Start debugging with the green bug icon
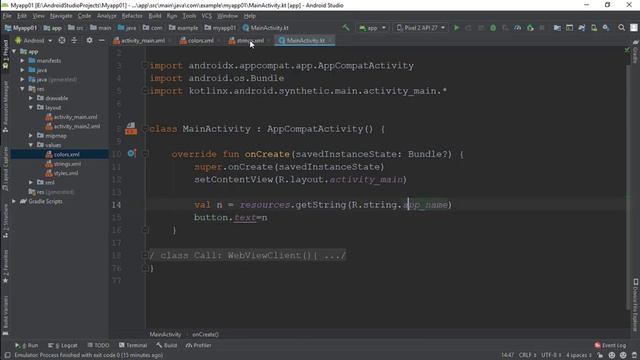The height and width of the screenshot is (360, 640). click(493, 28)
